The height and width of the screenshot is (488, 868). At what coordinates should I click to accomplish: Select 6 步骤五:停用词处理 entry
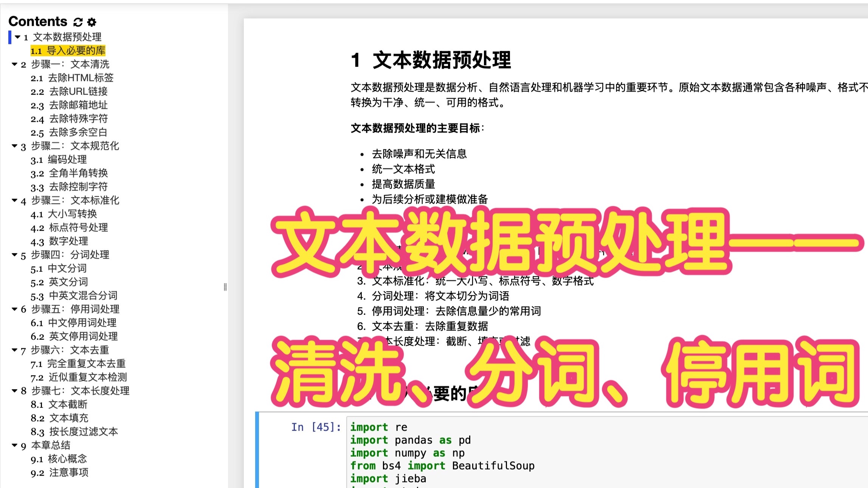tap(70, 309)
